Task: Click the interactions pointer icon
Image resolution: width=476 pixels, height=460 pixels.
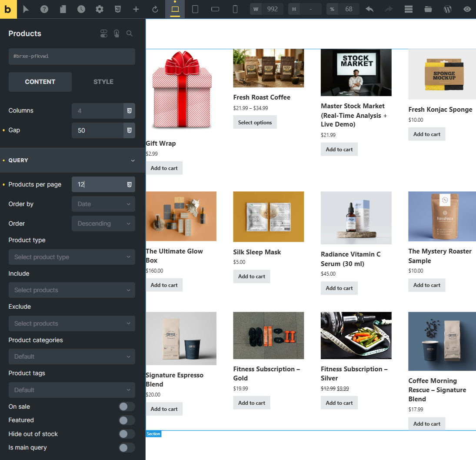Action: point(117,33)
